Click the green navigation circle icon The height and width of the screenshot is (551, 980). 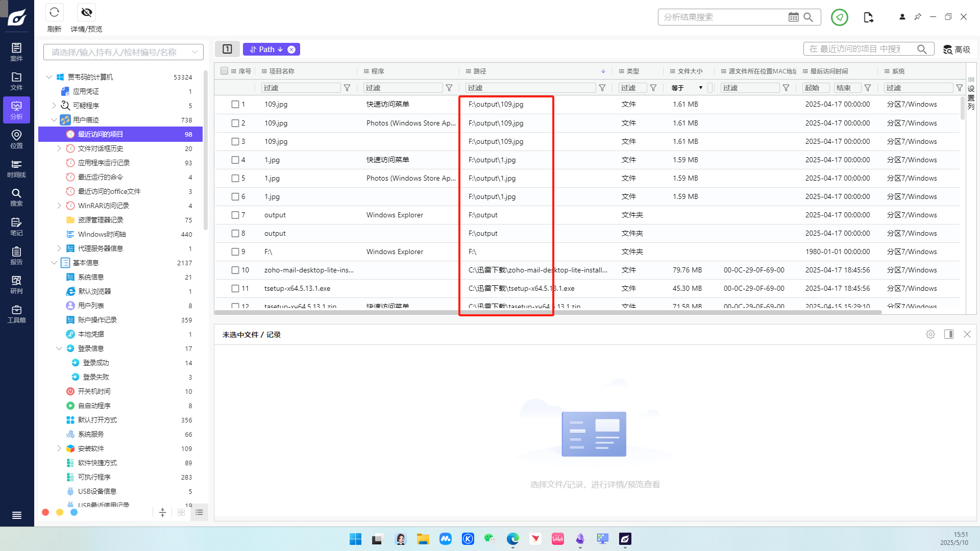tap(839, 17)
